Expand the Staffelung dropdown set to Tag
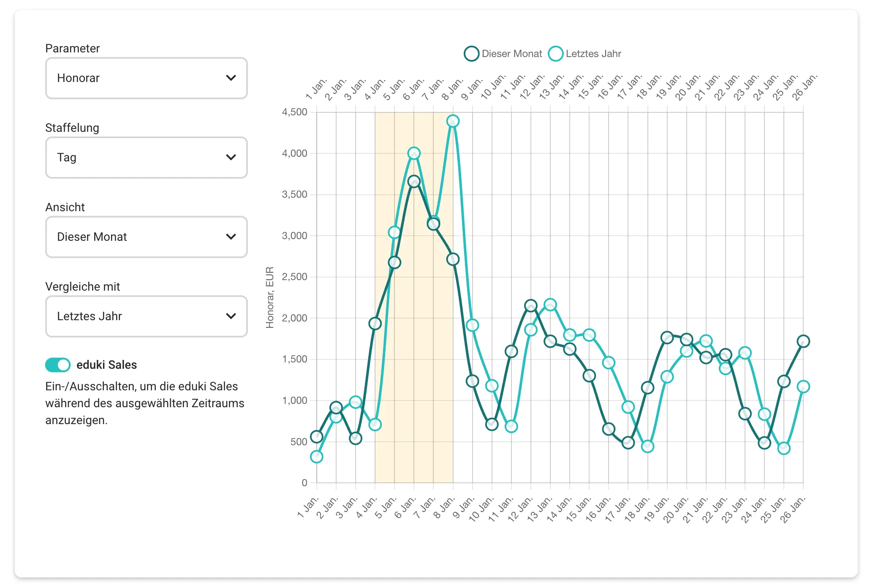This screenshot has width=870, height=588. coord(146,158)
